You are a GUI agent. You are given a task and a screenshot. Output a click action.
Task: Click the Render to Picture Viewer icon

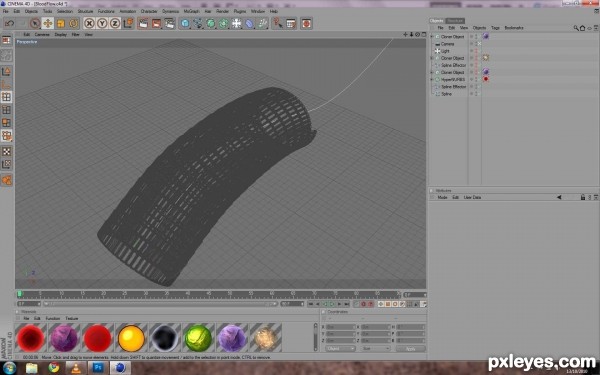tap(156, 24)
